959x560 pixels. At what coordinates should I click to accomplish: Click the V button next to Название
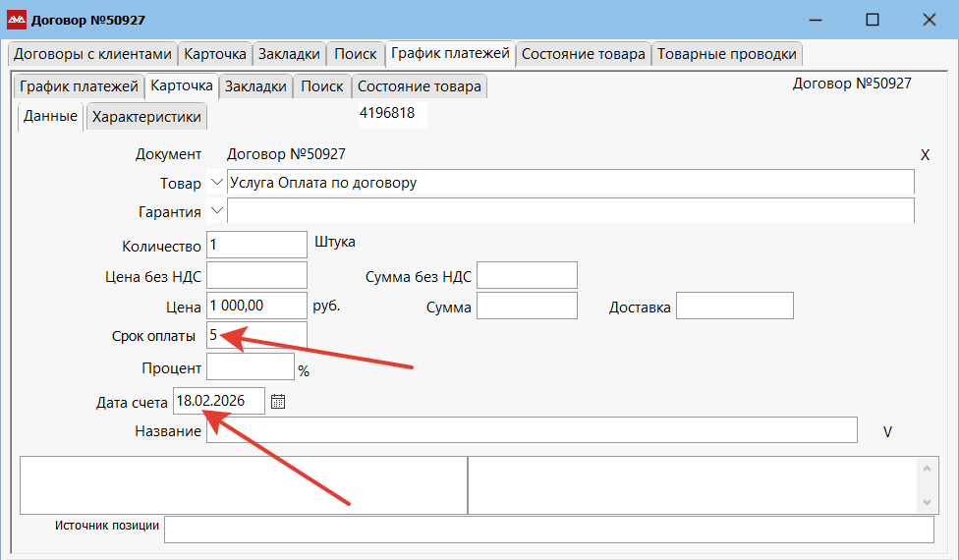(x=887, y=430)
